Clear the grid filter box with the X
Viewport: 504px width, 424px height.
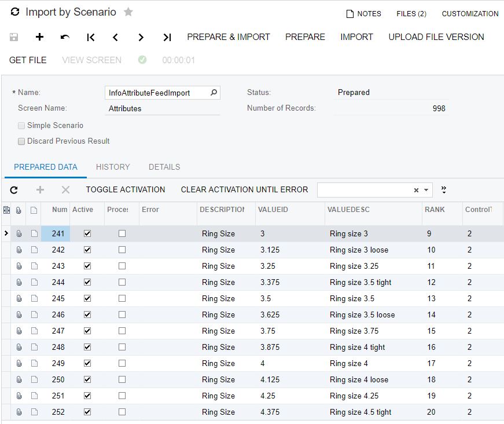click(416, 190)
